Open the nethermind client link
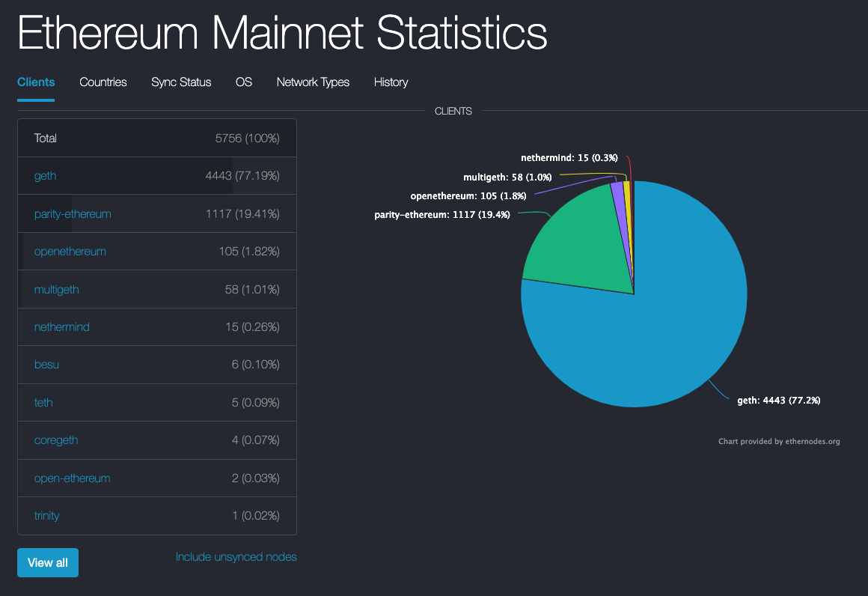 click(x=61, y=326)
